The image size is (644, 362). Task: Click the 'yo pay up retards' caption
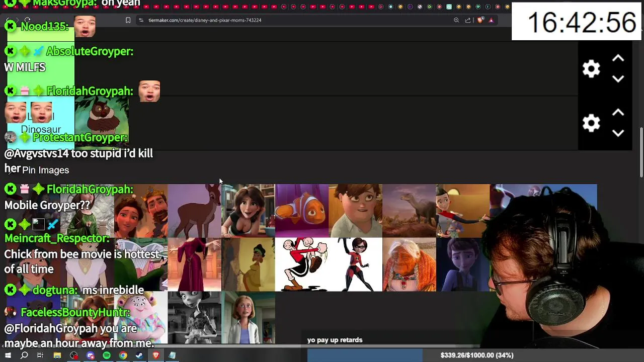[335, 340]
